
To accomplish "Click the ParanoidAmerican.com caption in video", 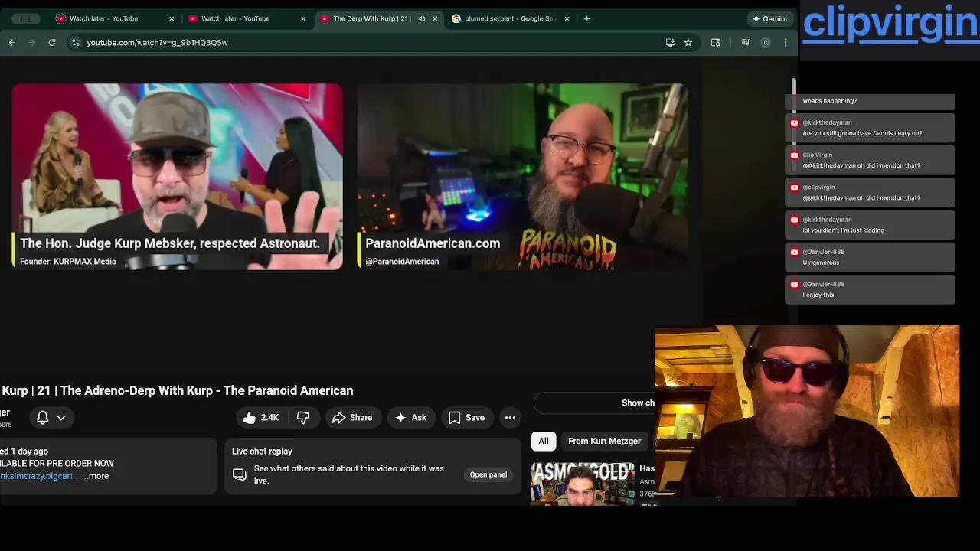I will tap(433, 243).
